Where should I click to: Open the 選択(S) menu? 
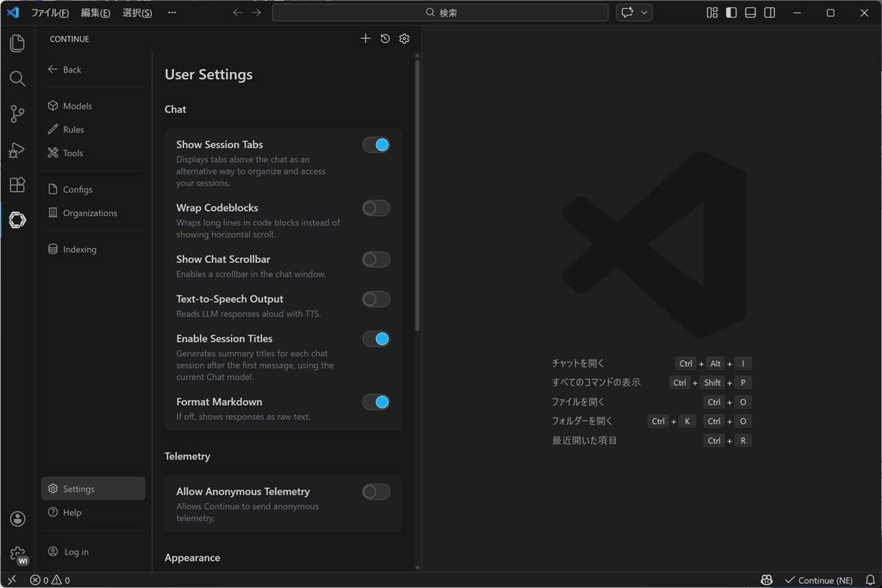point(137,12)
